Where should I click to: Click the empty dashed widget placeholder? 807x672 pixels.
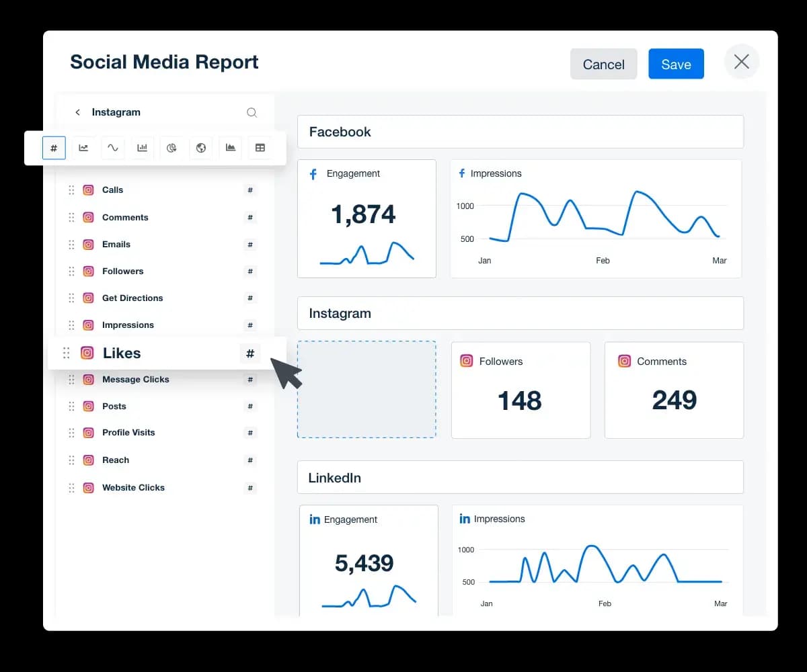367,390
